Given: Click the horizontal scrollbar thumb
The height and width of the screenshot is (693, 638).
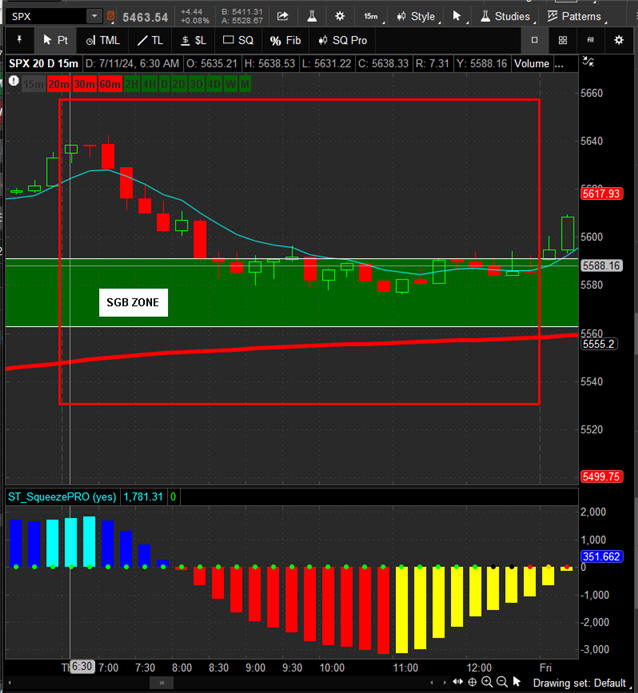Looking at the screenshot, I should tap(162, 683).
